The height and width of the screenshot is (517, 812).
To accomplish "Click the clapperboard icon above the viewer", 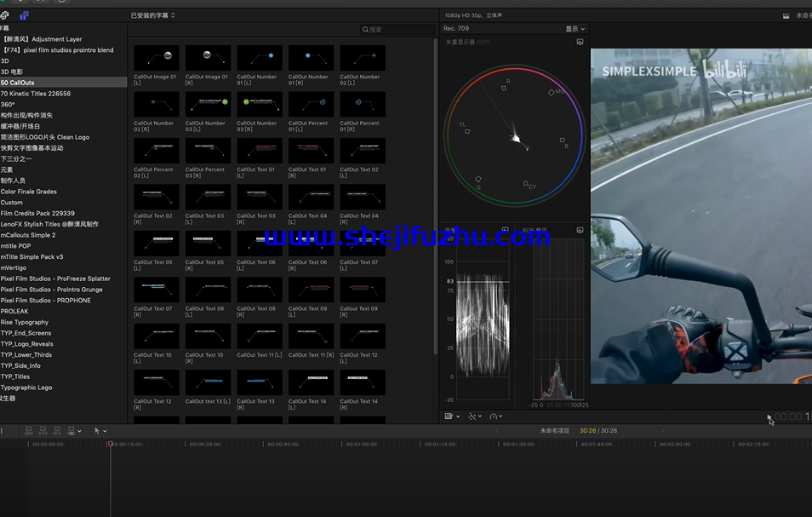I will click(786, 15).
